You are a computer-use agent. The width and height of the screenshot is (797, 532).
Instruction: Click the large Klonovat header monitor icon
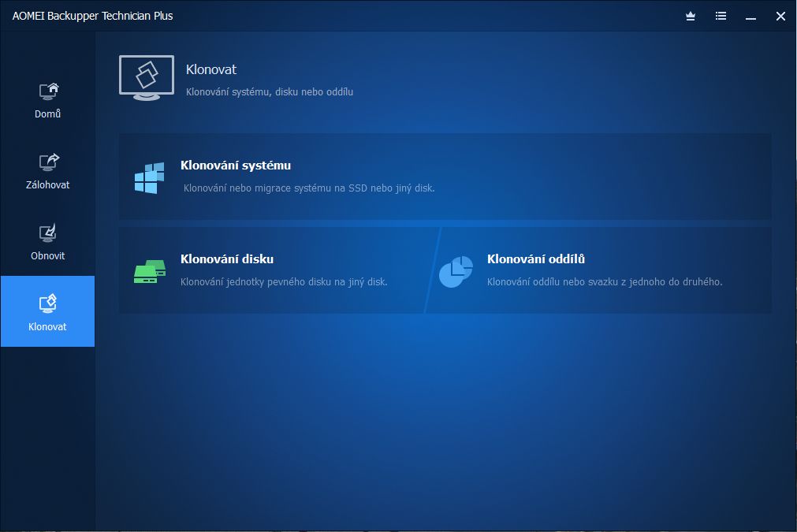147,77
